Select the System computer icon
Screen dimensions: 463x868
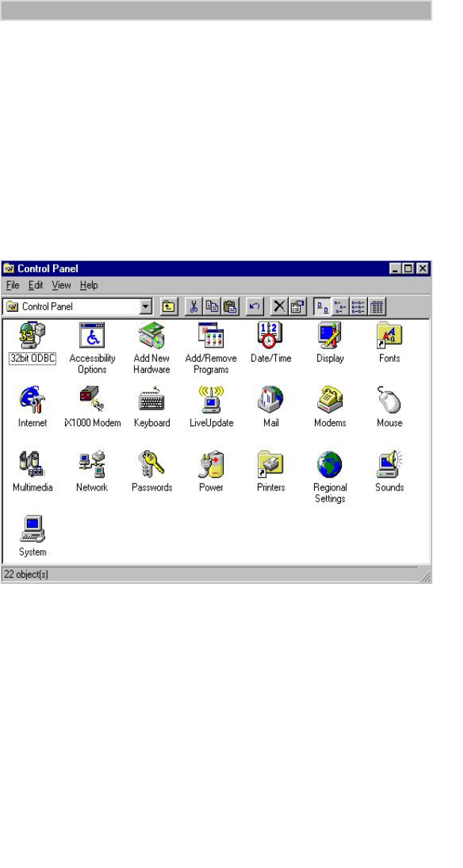coord(33,529)
